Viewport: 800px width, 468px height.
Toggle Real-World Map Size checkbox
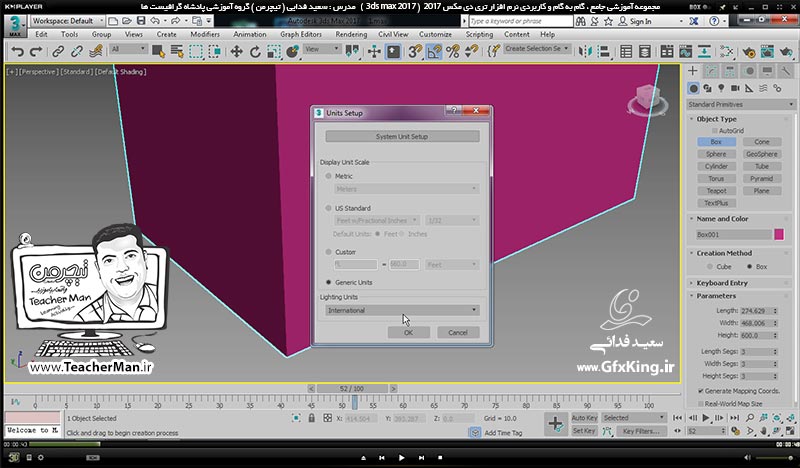coord(701,404)
